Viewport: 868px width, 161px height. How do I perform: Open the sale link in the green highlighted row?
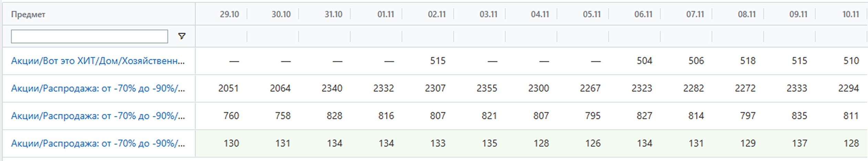[98, 143]
